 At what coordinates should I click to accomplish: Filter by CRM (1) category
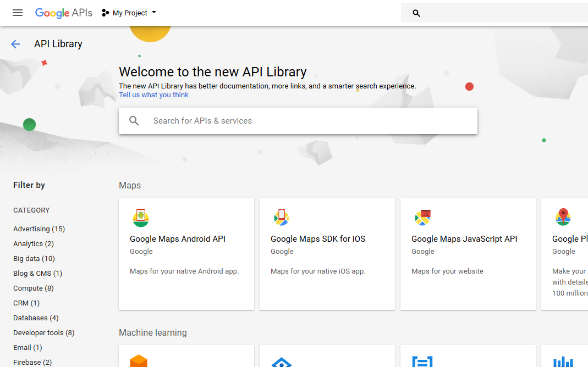pos(26,303)
